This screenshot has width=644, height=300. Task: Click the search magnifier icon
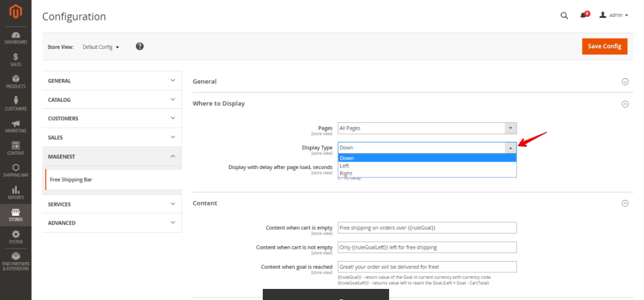pos(564,16)
